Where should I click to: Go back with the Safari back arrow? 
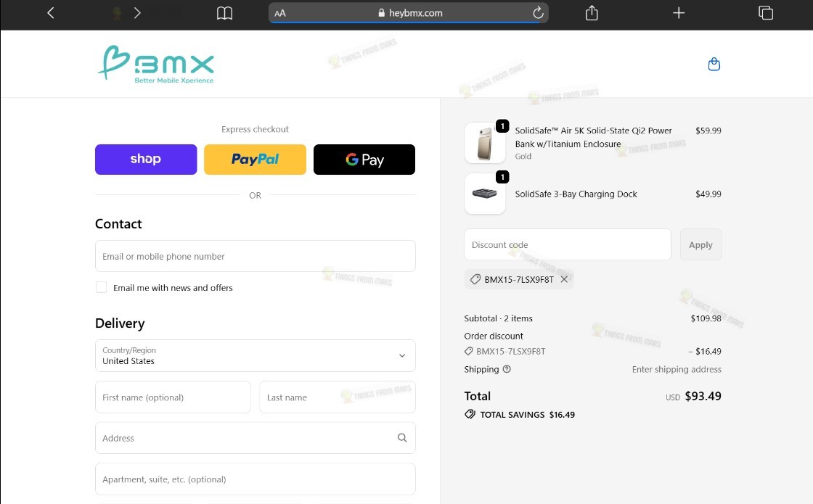[50, 13]
